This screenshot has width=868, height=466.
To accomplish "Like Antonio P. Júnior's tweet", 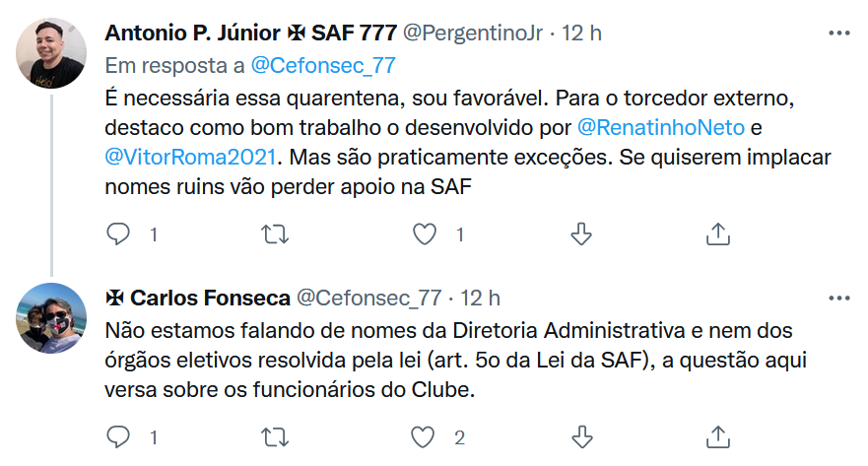I will point(424,233).
